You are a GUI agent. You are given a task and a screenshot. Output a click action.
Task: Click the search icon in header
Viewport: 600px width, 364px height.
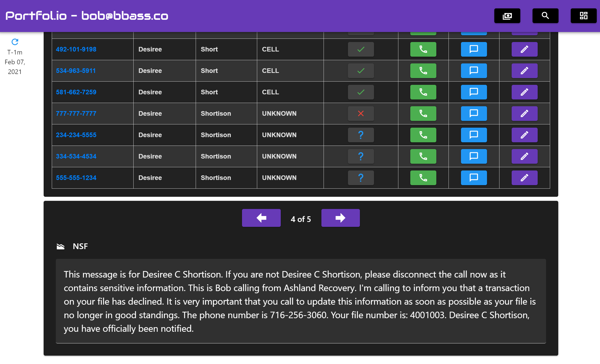point(545,16)
